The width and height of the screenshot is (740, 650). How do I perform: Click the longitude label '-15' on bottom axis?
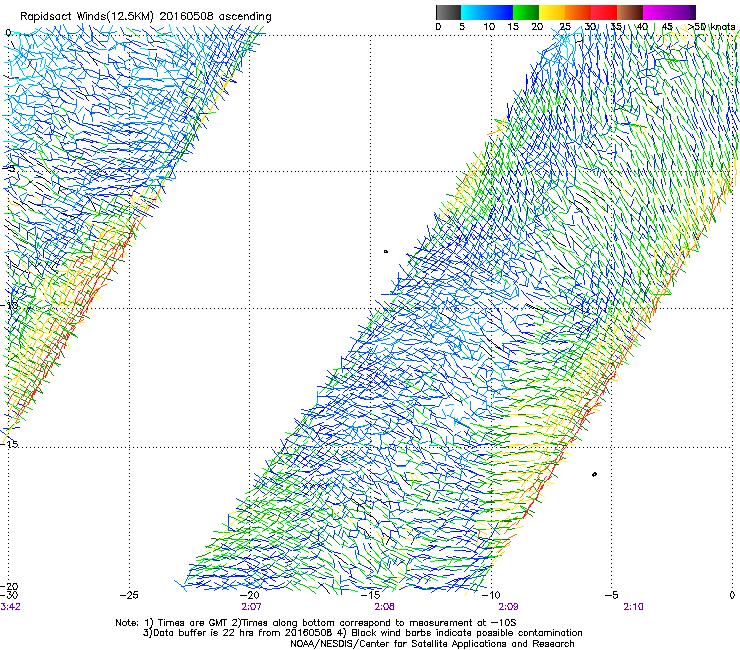click(370, 595)
